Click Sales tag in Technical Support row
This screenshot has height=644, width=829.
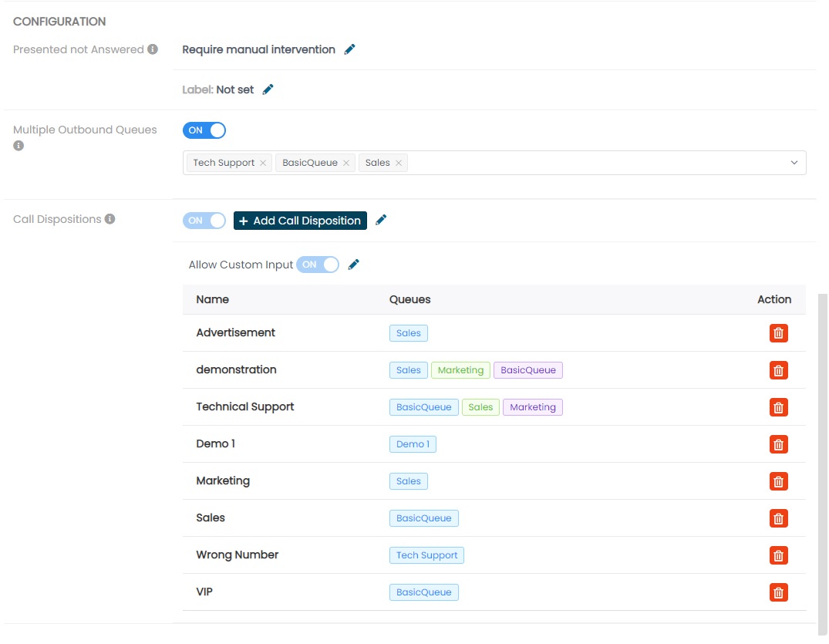480,407
